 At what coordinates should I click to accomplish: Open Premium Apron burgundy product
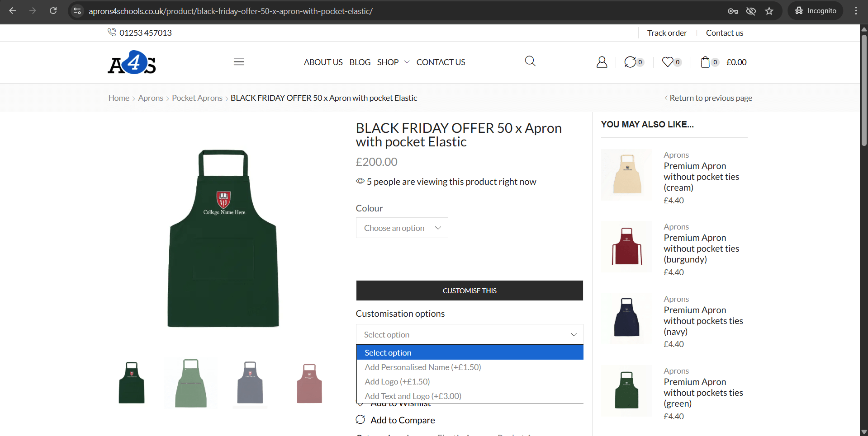point(701,248)
